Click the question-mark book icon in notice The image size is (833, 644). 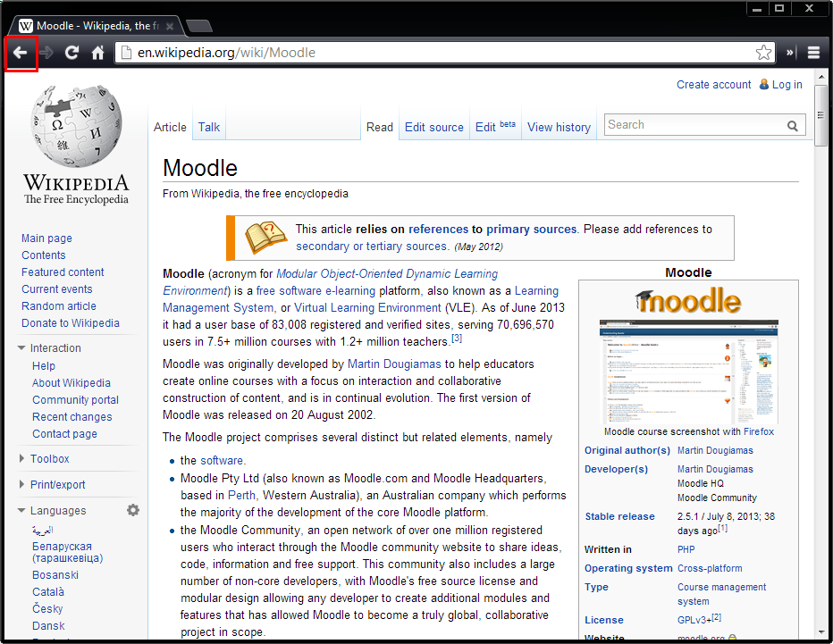click(265, 238)
